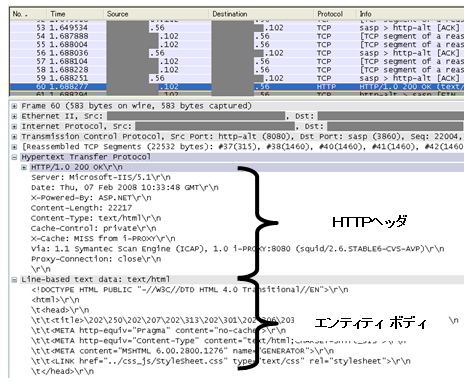Select the Proxy-Connection: close line

(96, 259)
